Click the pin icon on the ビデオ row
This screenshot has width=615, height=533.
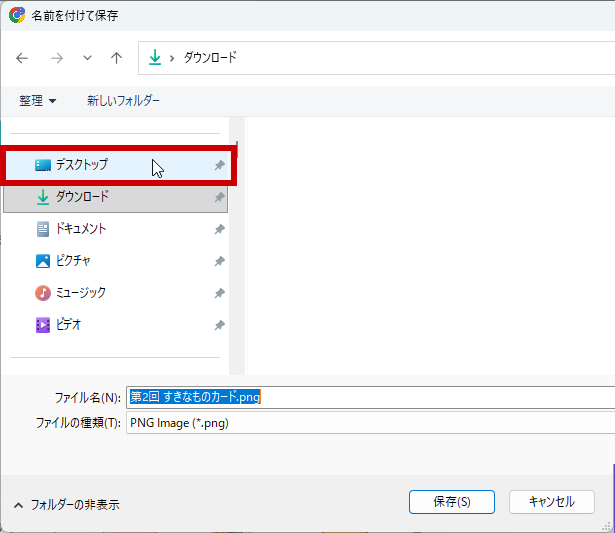point(219,325)
